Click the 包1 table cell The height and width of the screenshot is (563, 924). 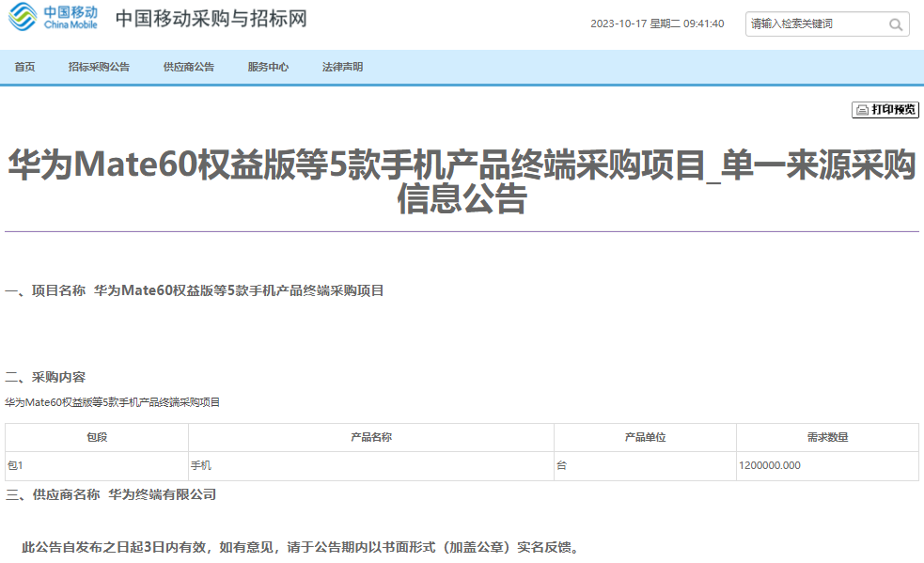point(97,466)
